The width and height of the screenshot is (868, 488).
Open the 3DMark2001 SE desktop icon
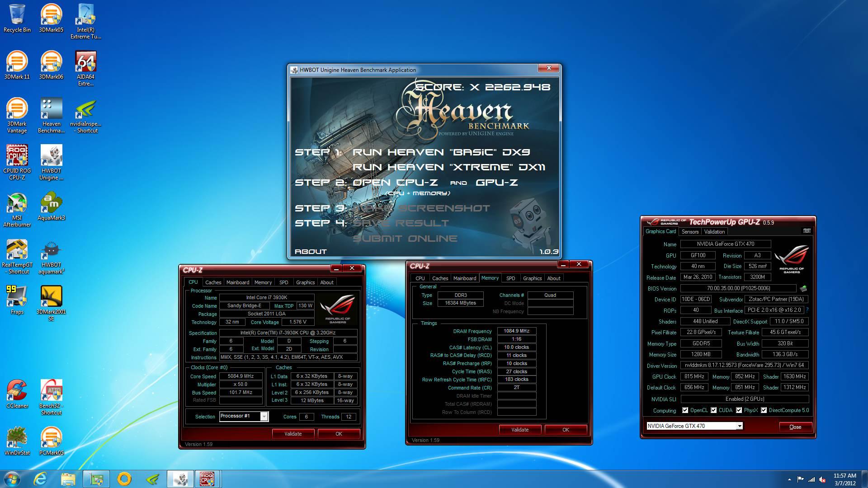(x=51, y=303)
